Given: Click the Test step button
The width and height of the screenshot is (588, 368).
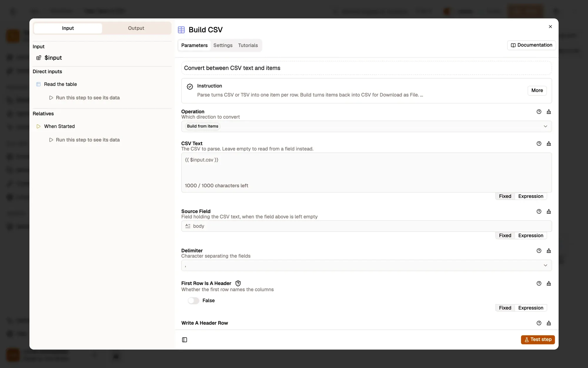Looking at the screenshot, I should click(x=538, y=339).
